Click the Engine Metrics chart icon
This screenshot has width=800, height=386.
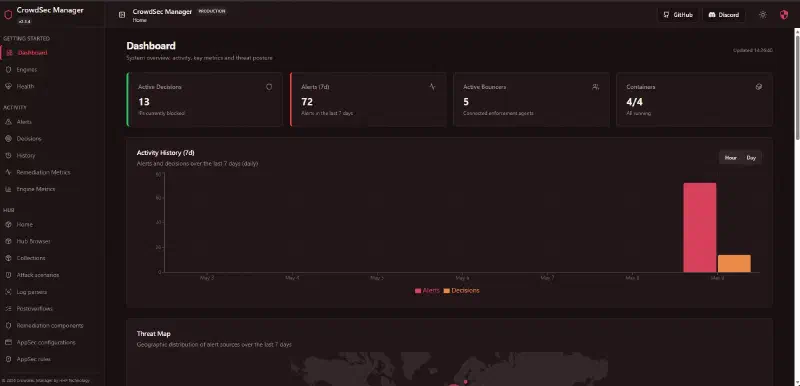tap(8, 189)
